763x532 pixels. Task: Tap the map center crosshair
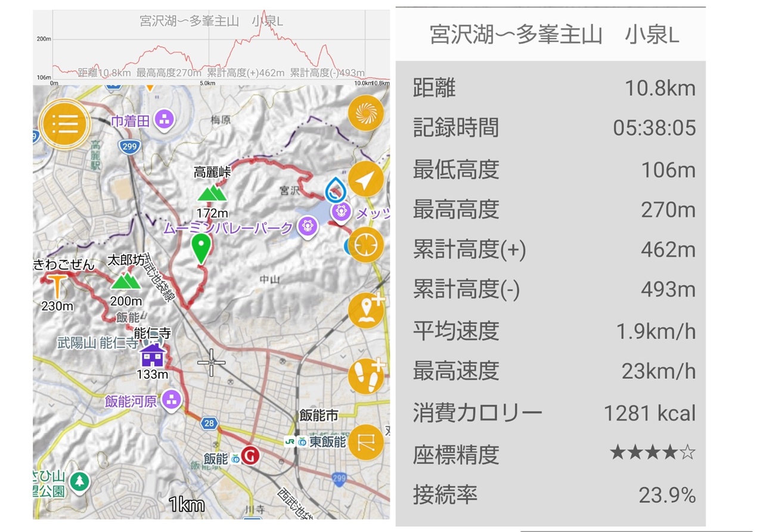211,363
